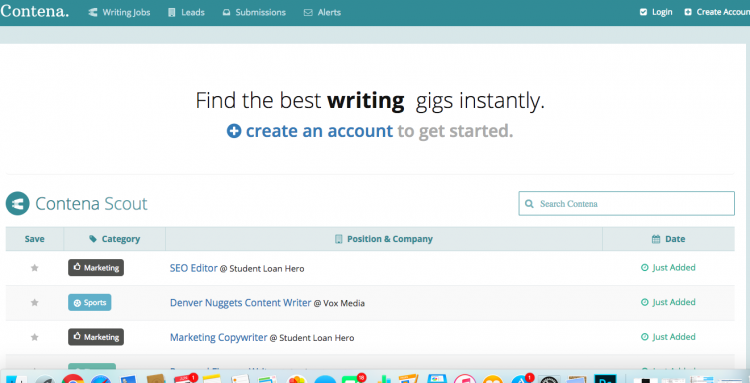This screenshot has width=750, height=383.
Task: Click the Date column header
Action: (669, 239)
